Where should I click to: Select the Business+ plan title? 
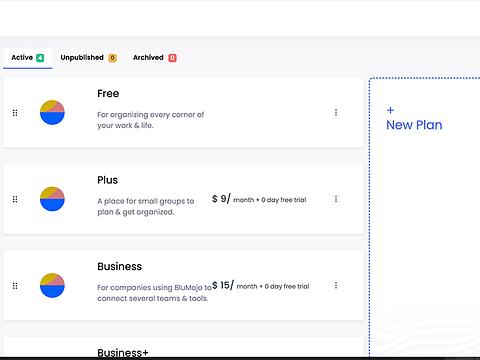[x=123, y=352]
